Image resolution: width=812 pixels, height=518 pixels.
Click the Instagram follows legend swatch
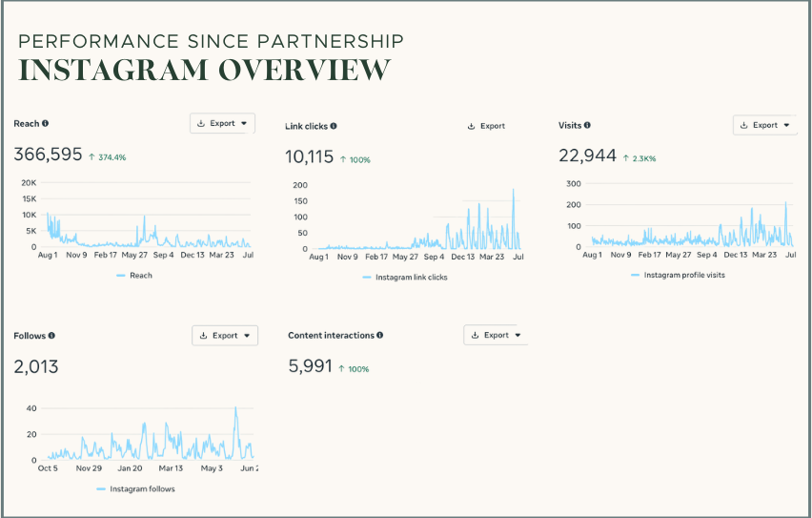101,489
